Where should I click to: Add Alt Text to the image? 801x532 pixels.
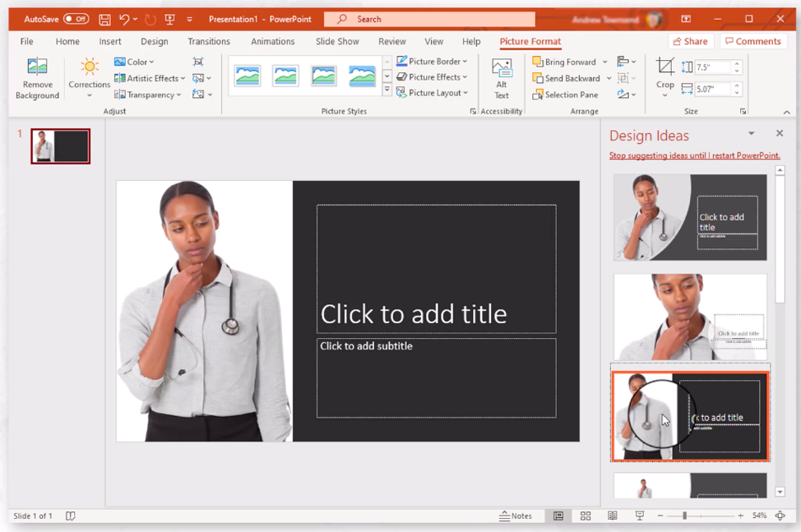[502, 78]
